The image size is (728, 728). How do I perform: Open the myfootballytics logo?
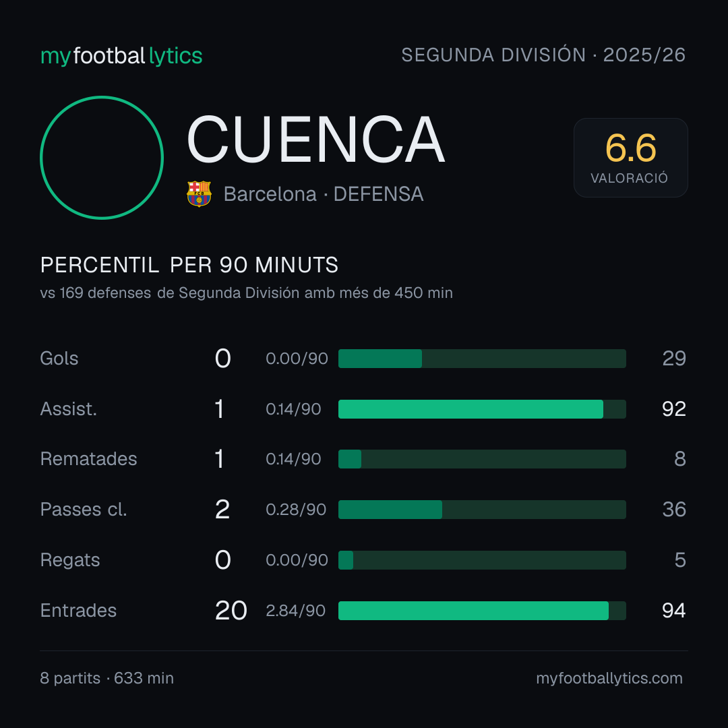(x=121, y=56)
